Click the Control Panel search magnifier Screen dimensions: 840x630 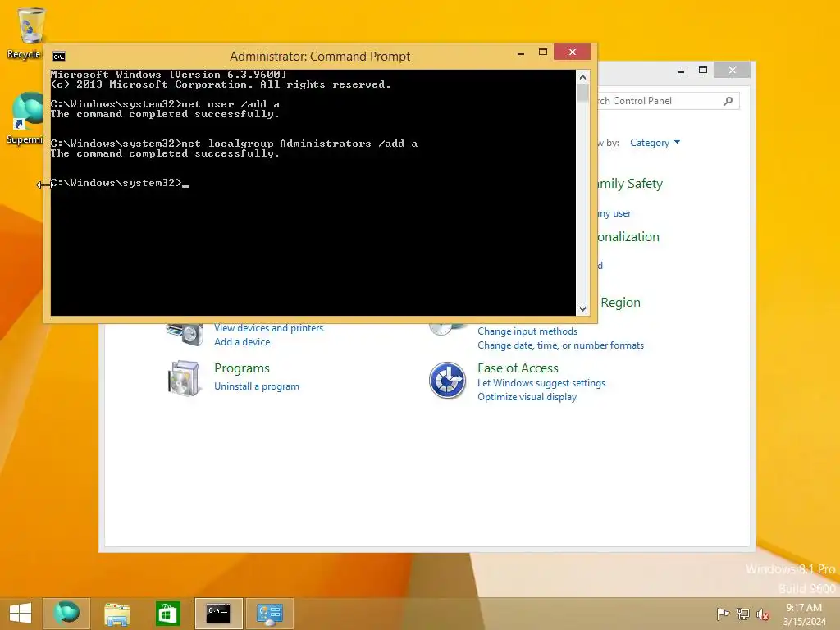728,101
